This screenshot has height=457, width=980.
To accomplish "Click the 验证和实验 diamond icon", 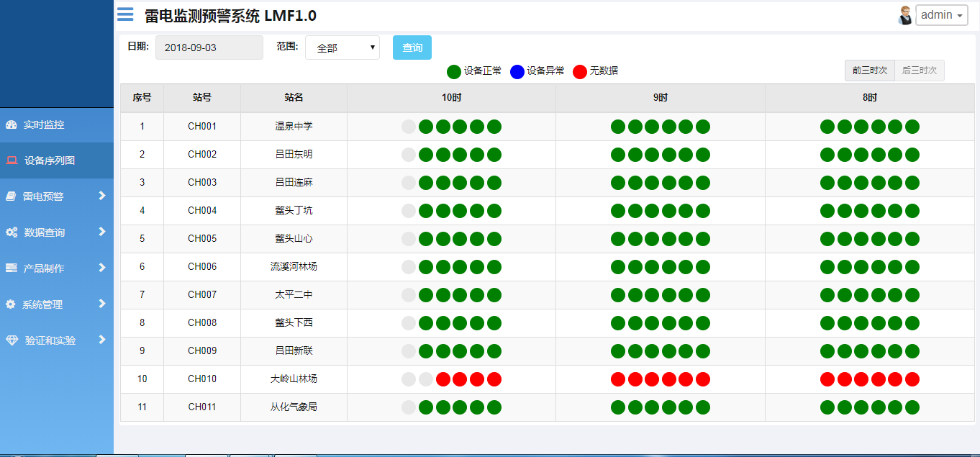I will point(12,340).
